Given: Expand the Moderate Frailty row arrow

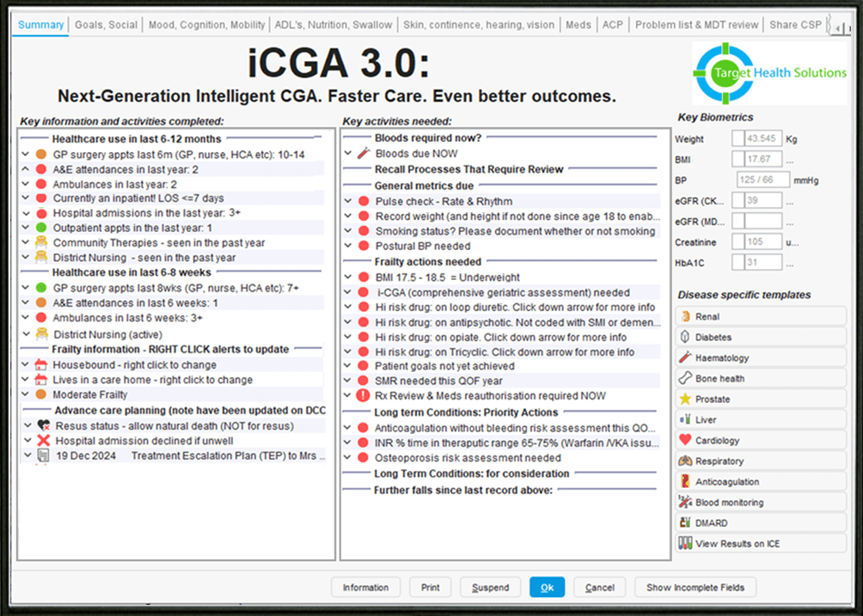Looking at the screenshot, I should [x=27, y=395].
